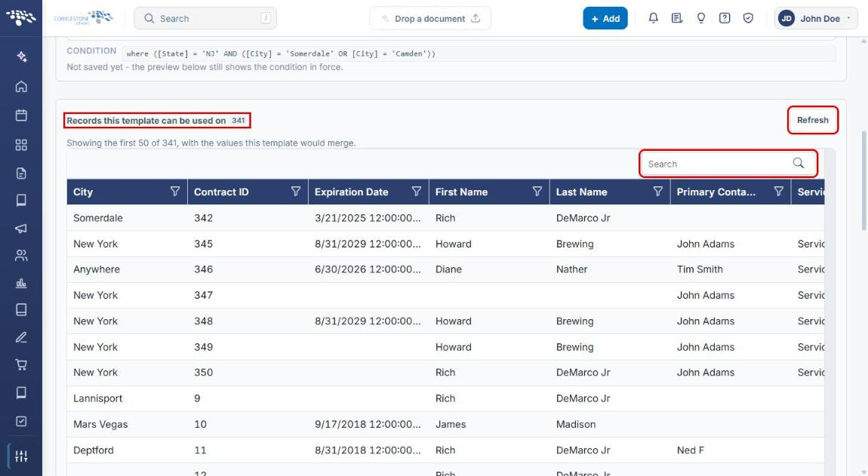868x476 pixels.
Task: Open the City column filter
Action: [x=175, y=192]
